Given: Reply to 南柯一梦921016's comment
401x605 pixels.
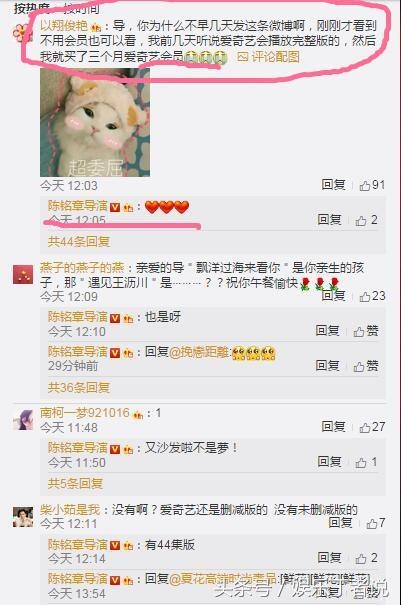Looking at the screenshot, I should coord(333,426).
